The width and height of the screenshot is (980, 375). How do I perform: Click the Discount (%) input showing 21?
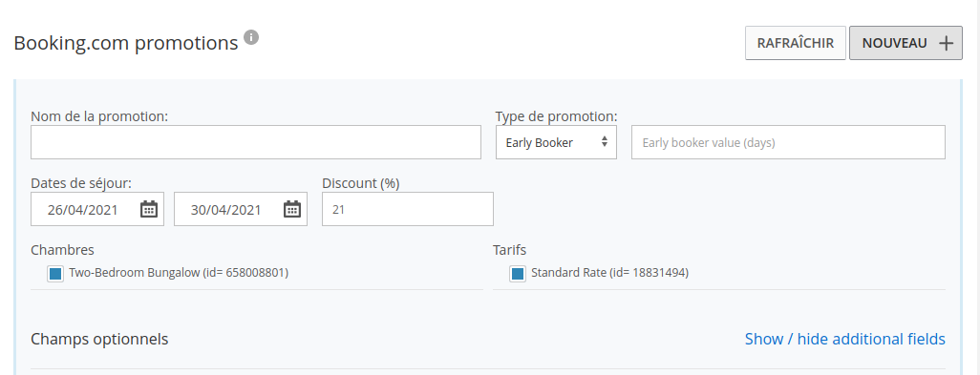(x=408, y=209)
